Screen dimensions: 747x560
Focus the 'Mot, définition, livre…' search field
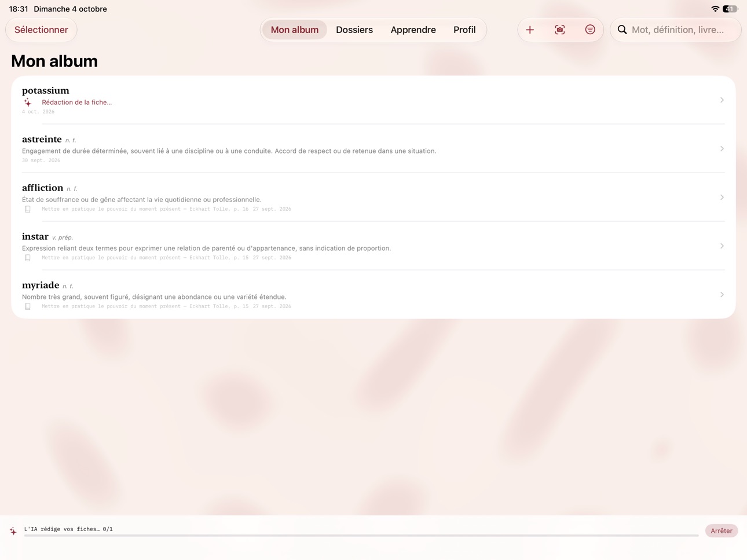coord(676,30)
